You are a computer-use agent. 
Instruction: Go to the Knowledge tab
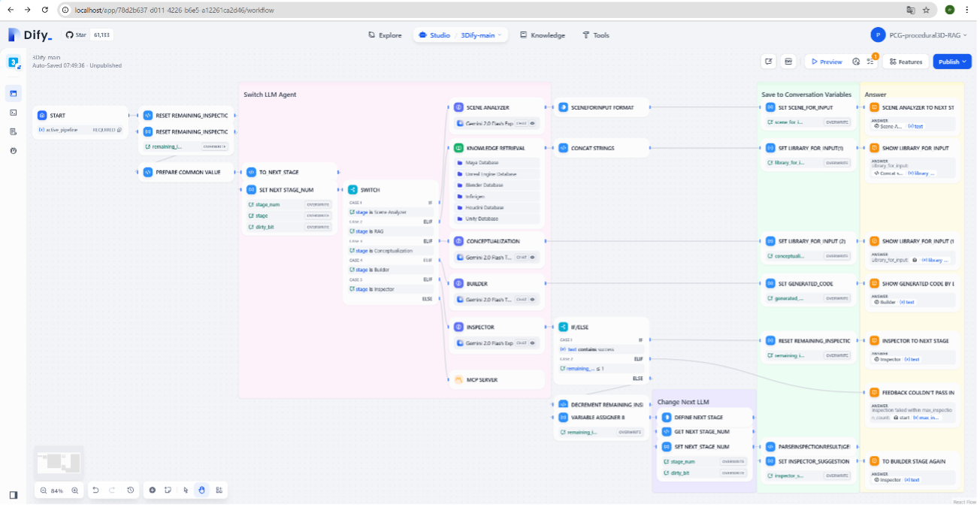(543, 35)
